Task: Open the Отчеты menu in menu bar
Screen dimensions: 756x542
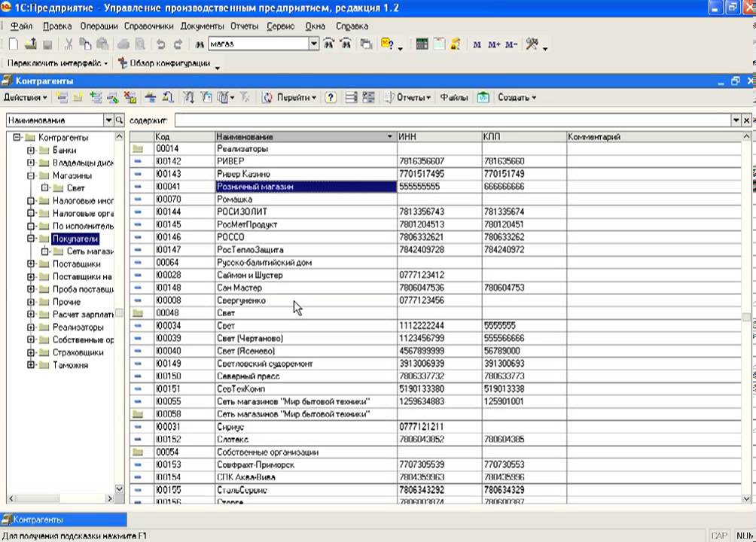Action: 244,26
